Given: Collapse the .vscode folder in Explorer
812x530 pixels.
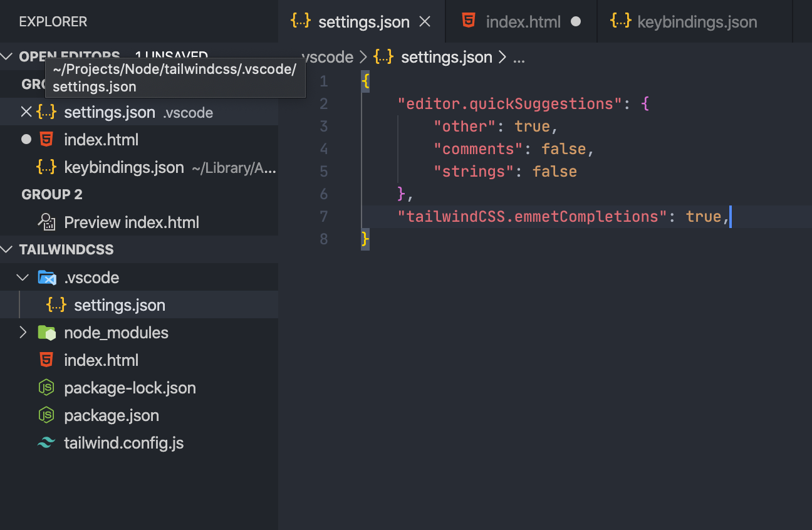Looking at the screenshot, I should (23, 277).
